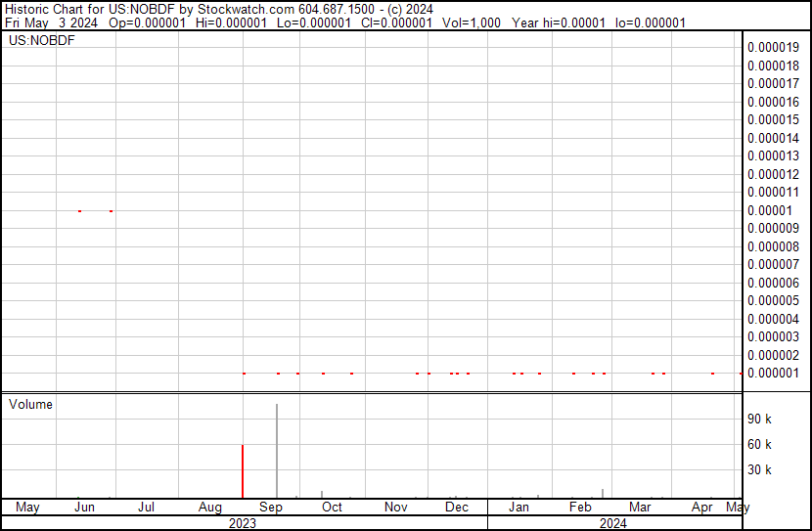Click the 'Fri May 3 2024' date in header
The height and width of the screenshot is (531, 812).
point(51,23)
